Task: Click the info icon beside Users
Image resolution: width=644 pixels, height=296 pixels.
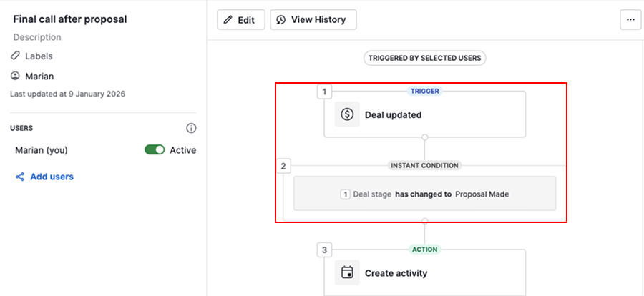Action: (191, 128)
